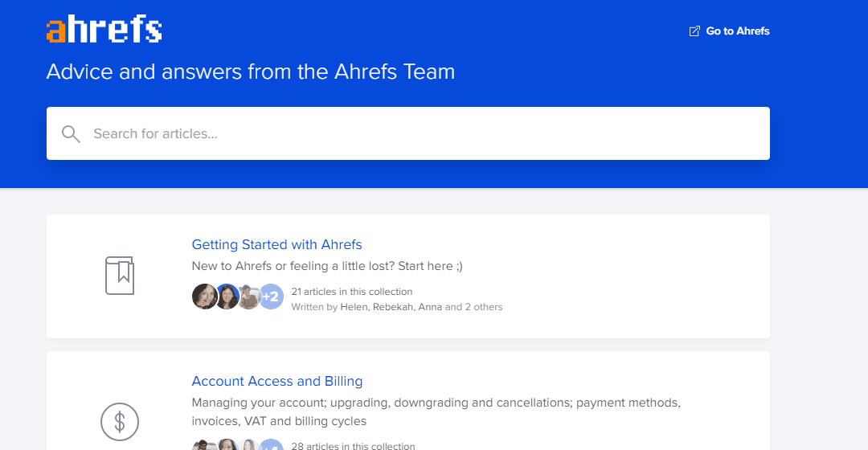
Task: Click the '21 articles in this collection' text
Action: tap(351, 292)
